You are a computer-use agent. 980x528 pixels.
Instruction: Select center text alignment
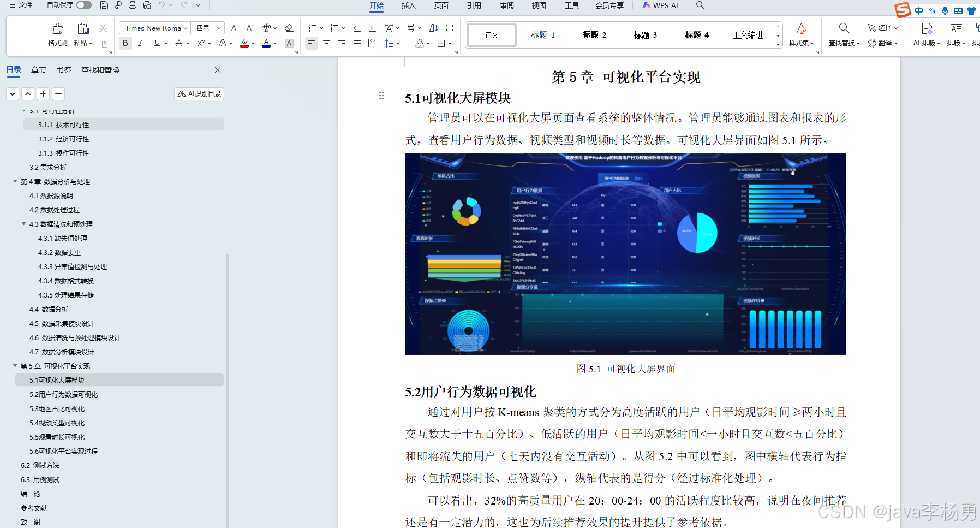click(x=326, y=43)
